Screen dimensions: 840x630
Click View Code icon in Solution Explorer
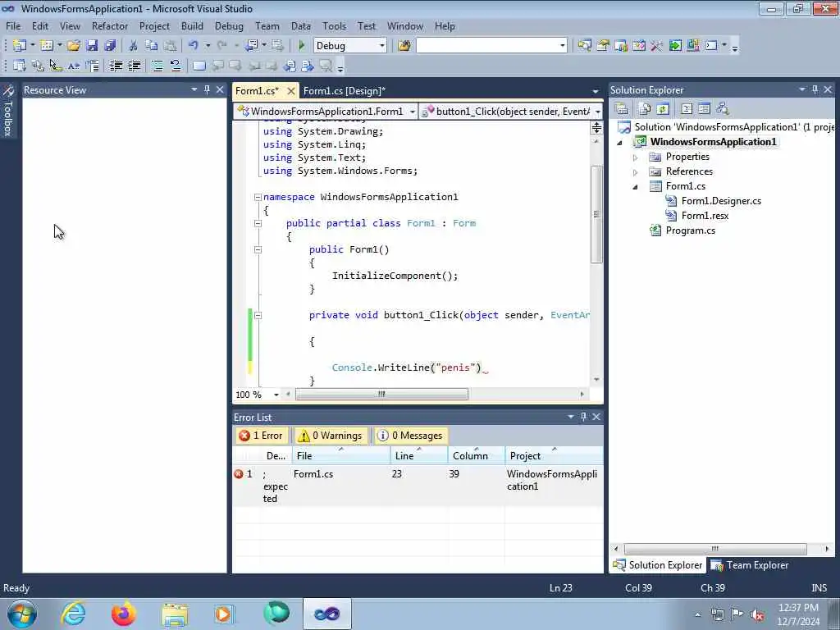tap(687, 109)
